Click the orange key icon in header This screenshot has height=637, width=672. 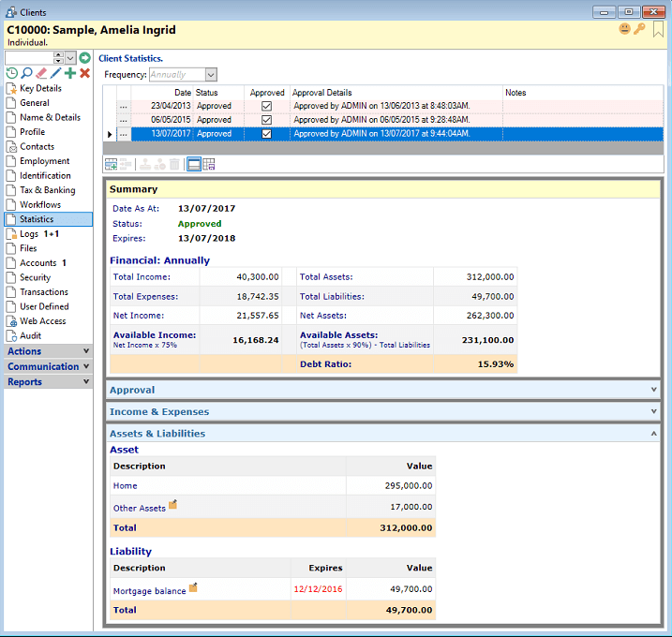639,29
